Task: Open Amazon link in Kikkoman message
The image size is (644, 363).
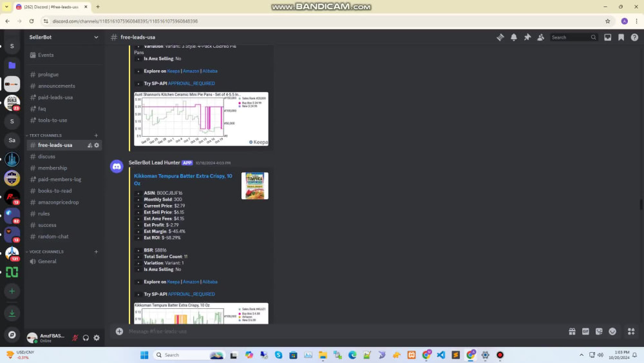Action: [191, 282]
